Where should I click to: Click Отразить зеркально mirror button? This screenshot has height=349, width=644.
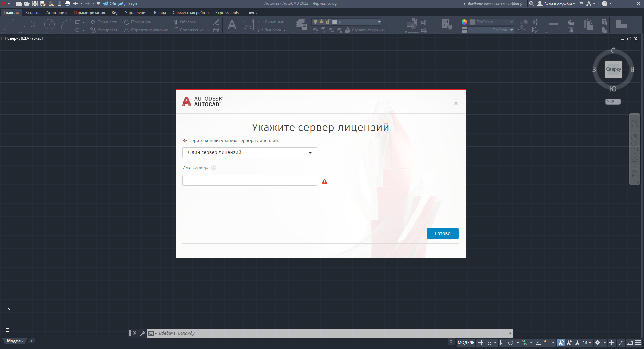click(x=146, y=30)
